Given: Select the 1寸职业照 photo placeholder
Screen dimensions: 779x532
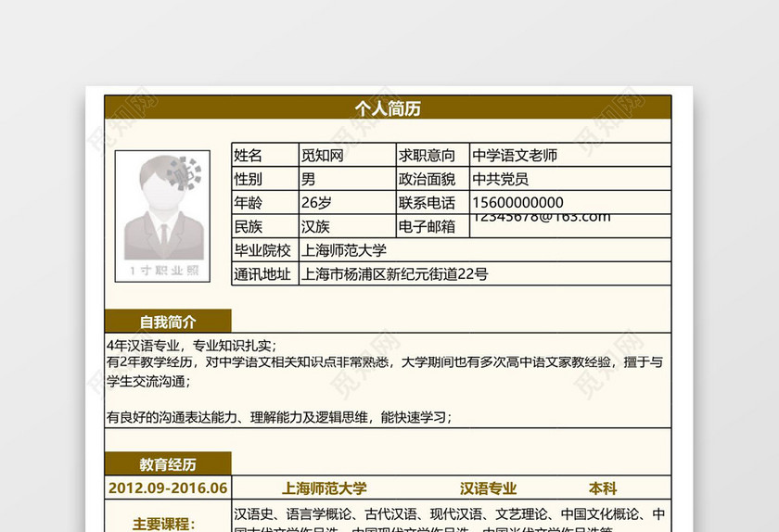Looking at the screenshot, I should coord(162,216).
